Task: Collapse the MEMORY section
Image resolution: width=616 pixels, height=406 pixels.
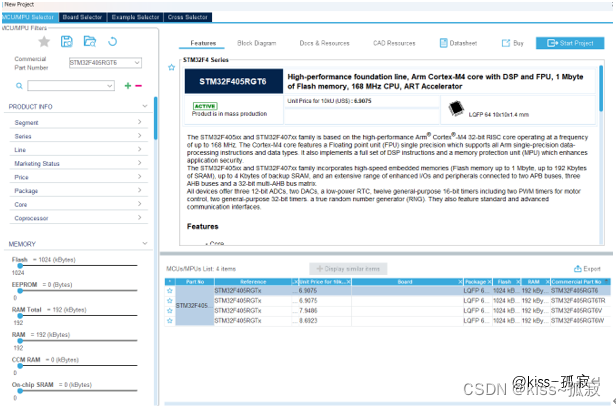Action: [145, 244]
